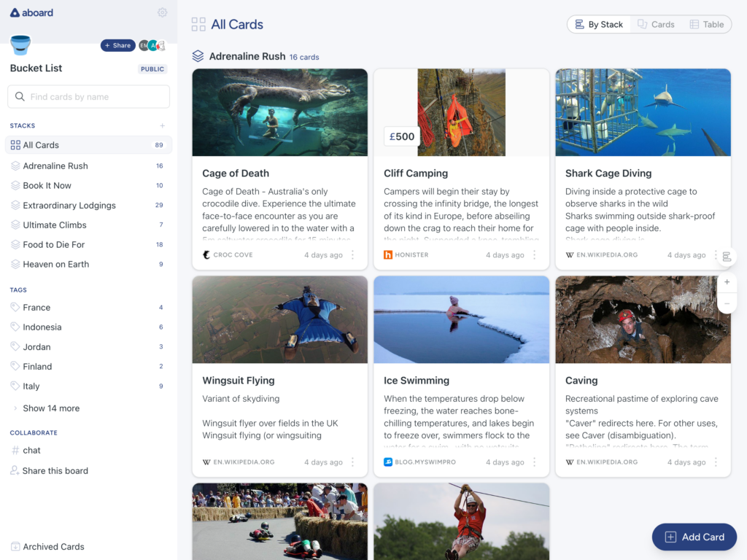Add a new stack with plus icon
This screenshot has width=747, height=560.
tap(163, 125)
